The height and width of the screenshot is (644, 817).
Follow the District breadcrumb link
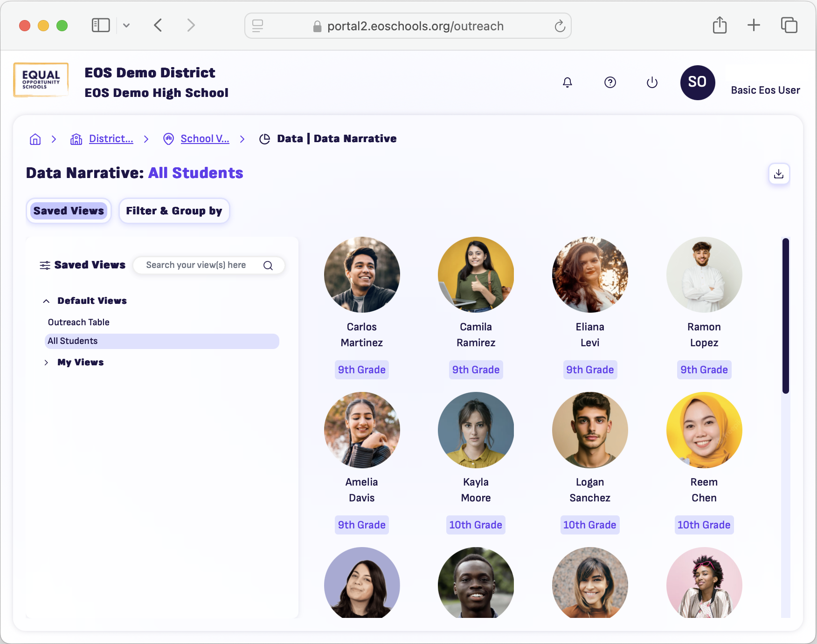tap(111, 138)
